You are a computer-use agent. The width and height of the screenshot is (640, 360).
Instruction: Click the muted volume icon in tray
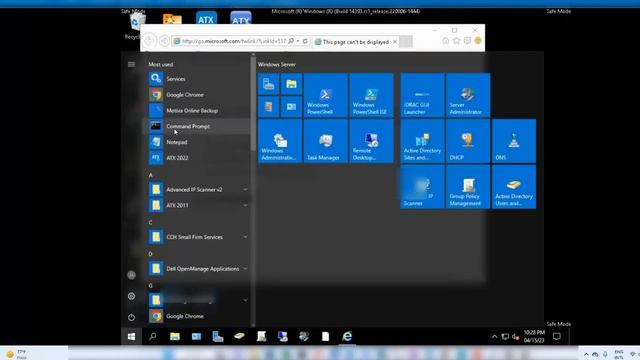point(516,337)
